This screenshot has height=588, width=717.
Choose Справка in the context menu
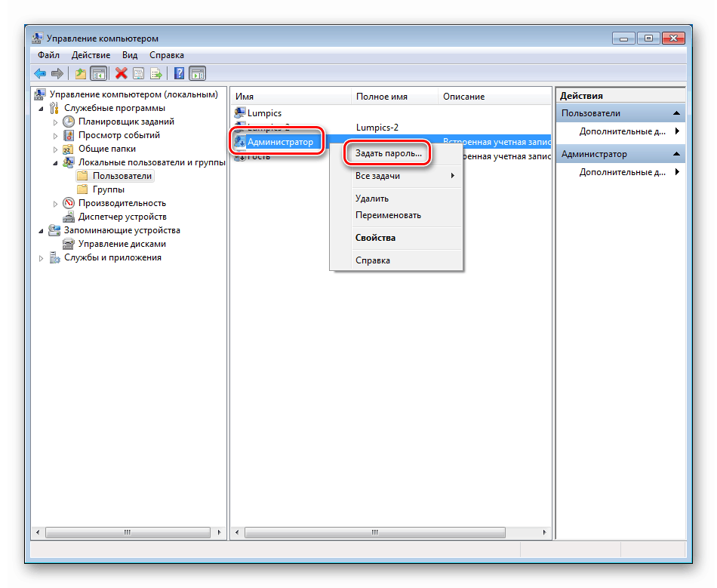(x=396, y=260)
